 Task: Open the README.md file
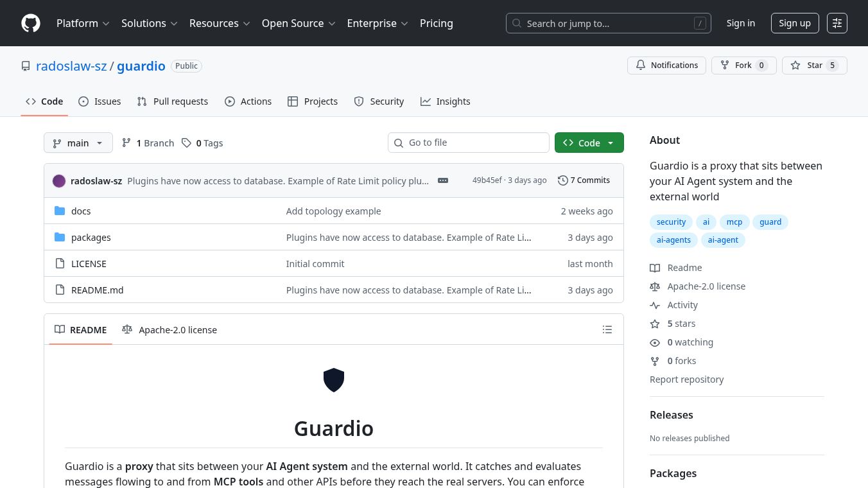point(98,290)
